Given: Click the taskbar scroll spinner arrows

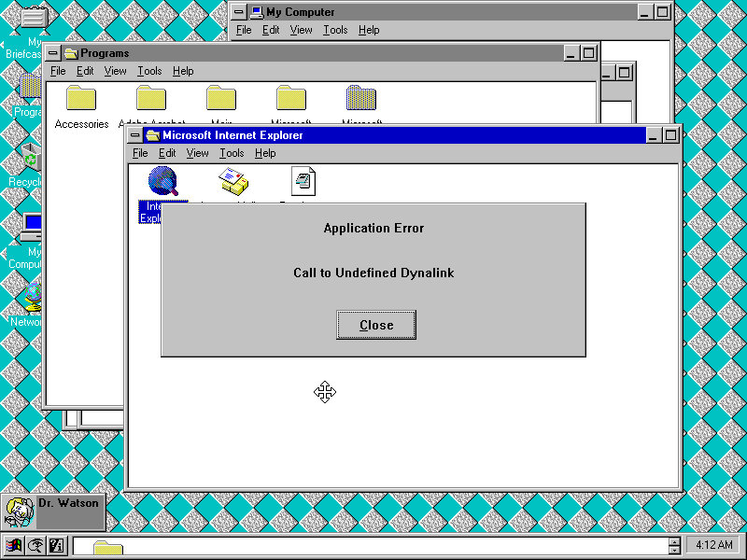Looking at the screenshot, I should [674, 546].
